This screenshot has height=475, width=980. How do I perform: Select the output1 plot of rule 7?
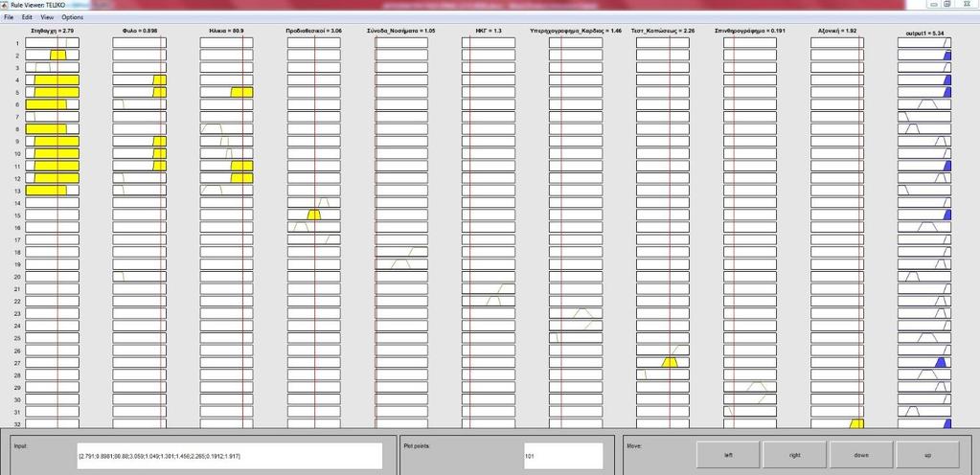click(x=924, y=116)
